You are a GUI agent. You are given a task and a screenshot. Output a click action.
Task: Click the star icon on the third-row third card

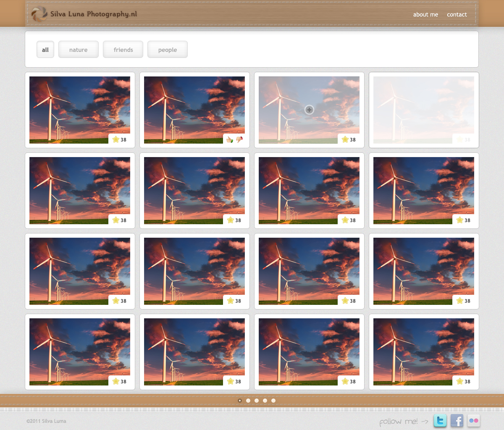click(x=345, y=301)
